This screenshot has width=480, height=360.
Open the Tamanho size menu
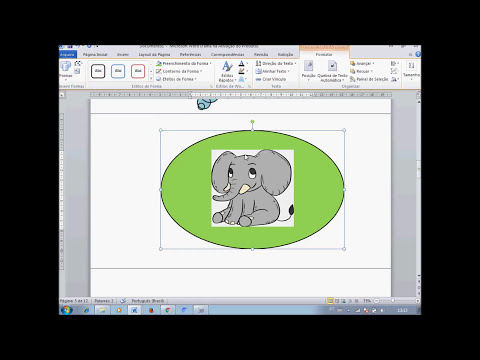point(411,71)
